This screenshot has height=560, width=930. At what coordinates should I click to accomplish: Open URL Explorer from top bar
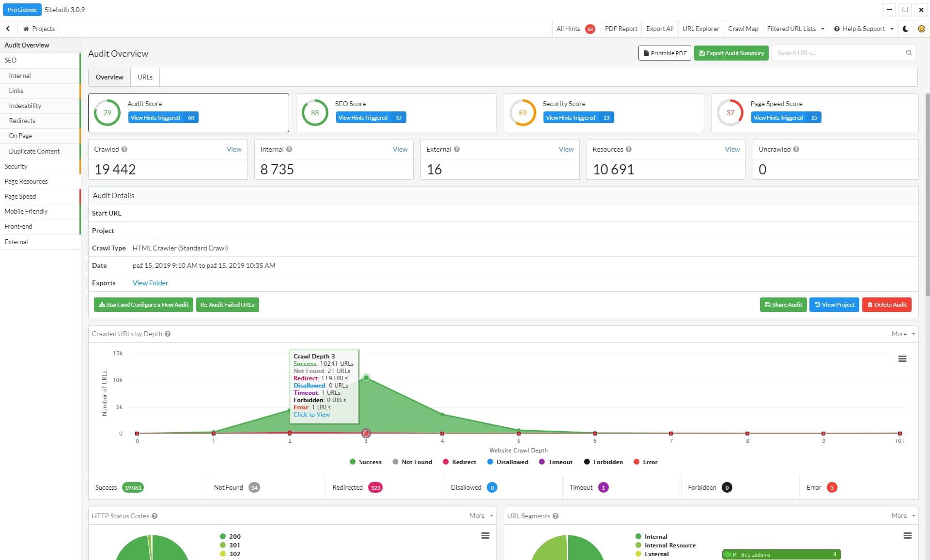700,29
